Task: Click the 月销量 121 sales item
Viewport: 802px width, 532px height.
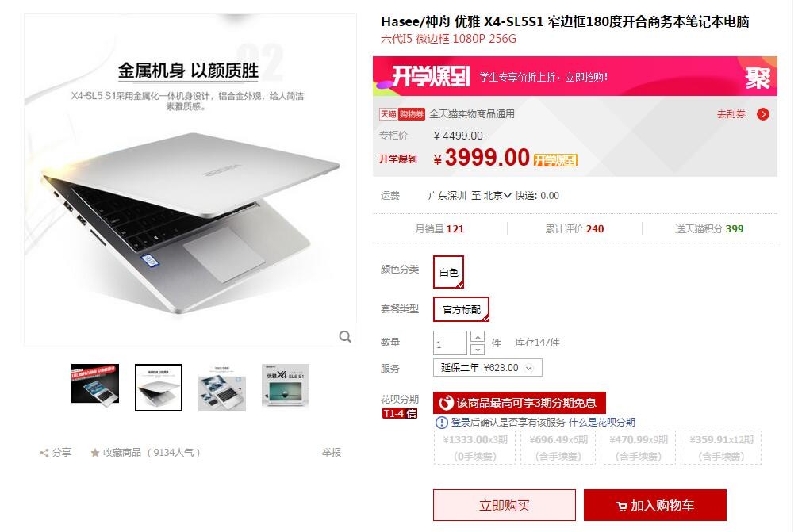Action: pyautogui.click(x=439, y=228)
